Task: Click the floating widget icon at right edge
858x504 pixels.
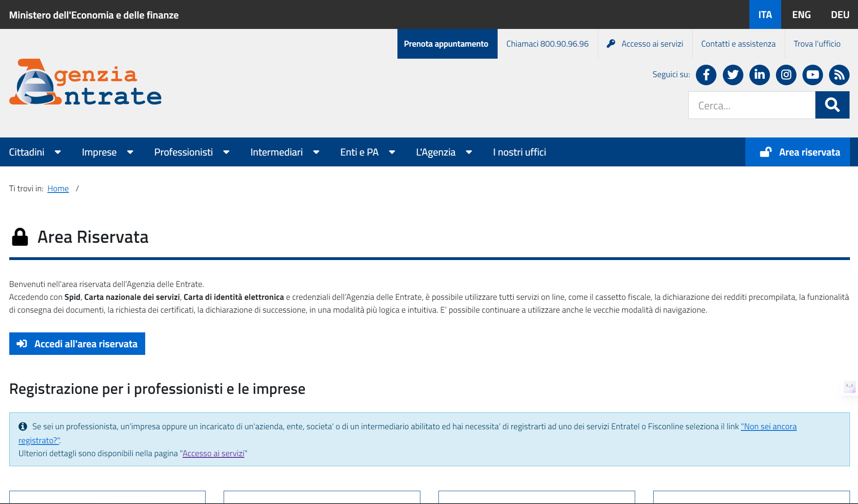Action: pyautogui.click(x=849, y=387)
